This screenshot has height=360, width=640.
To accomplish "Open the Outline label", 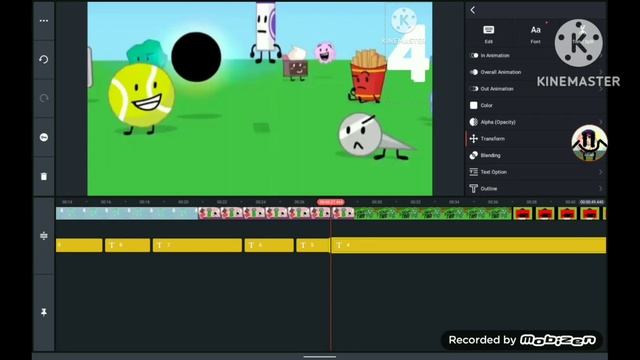I will point(489,189).
